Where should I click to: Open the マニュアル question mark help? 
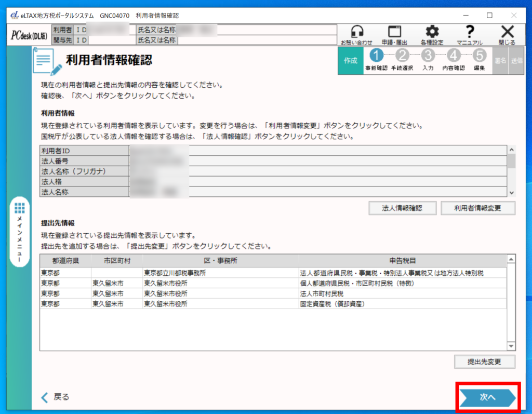470,32
